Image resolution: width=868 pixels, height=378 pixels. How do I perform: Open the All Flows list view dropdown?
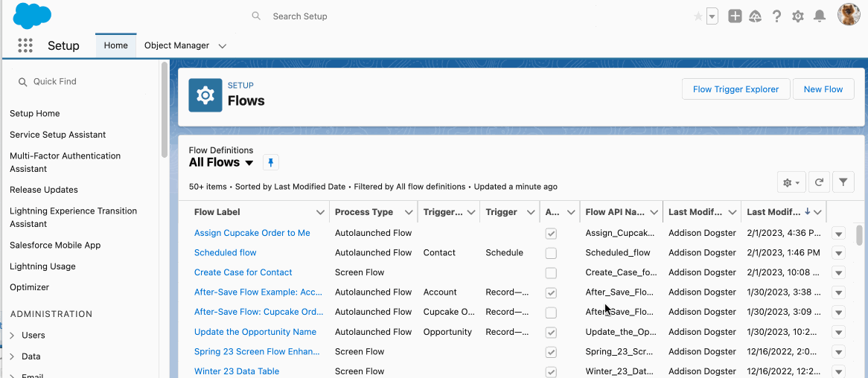coord(249,163)
